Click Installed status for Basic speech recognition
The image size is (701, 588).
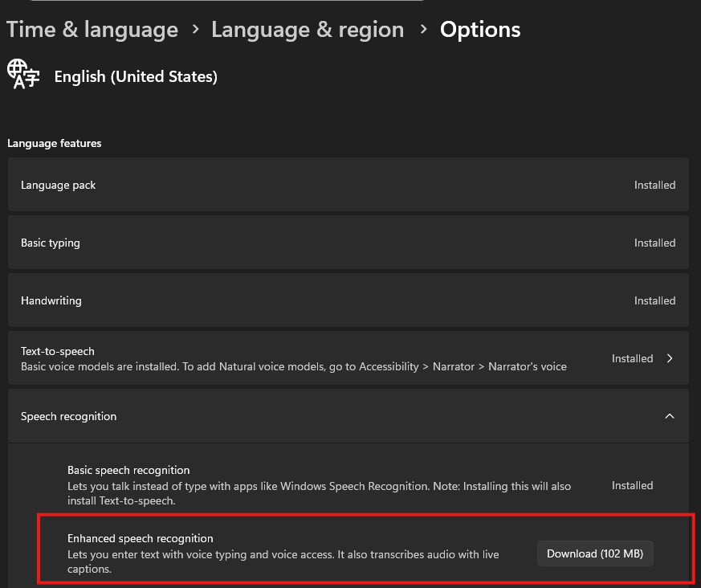click(632, 485)
